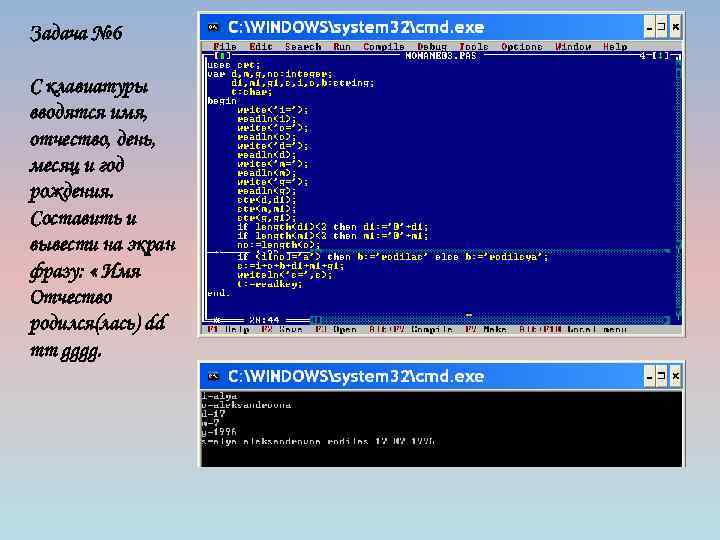Screen dimensions: 720x540
Task: Click F2 Save in the status bar
Action: click(x=281, y=329)
